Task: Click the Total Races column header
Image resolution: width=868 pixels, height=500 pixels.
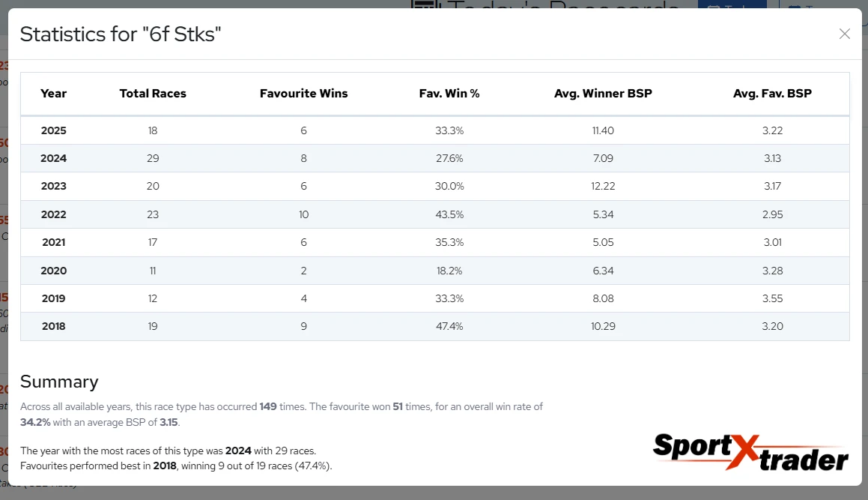Action: [153, 94]
